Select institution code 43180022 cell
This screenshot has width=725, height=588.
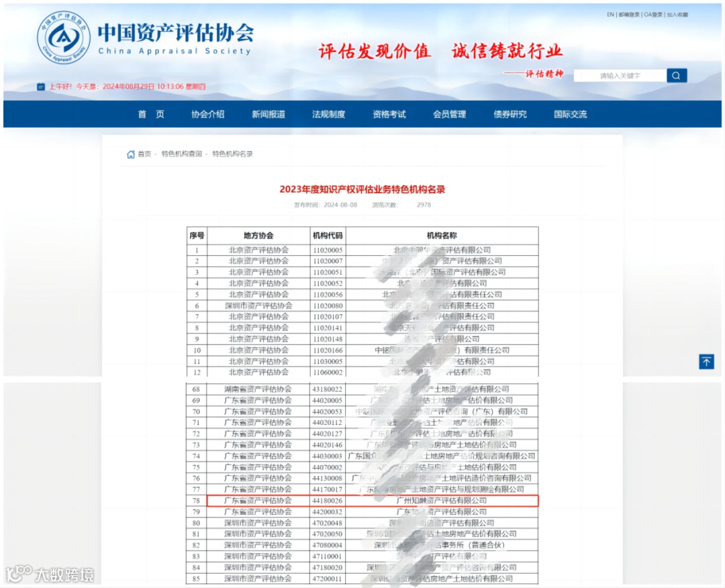tap(327, 389)
